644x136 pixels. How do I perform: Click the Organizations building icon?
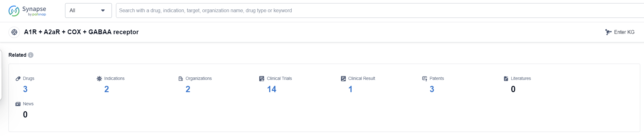tap(181, 79)
